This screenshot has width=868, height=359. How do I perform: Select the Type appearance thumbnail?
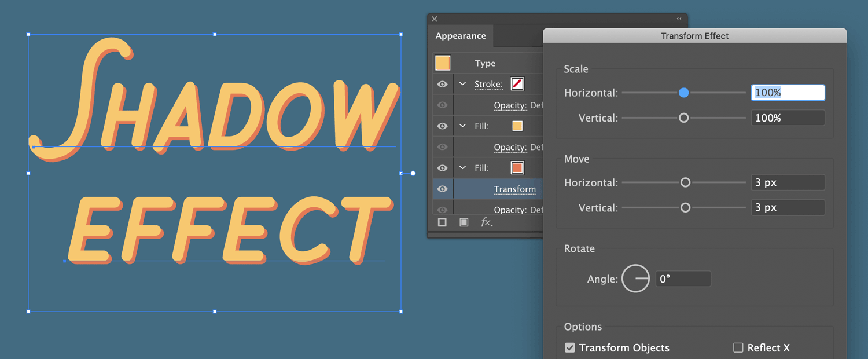(443, 63)
